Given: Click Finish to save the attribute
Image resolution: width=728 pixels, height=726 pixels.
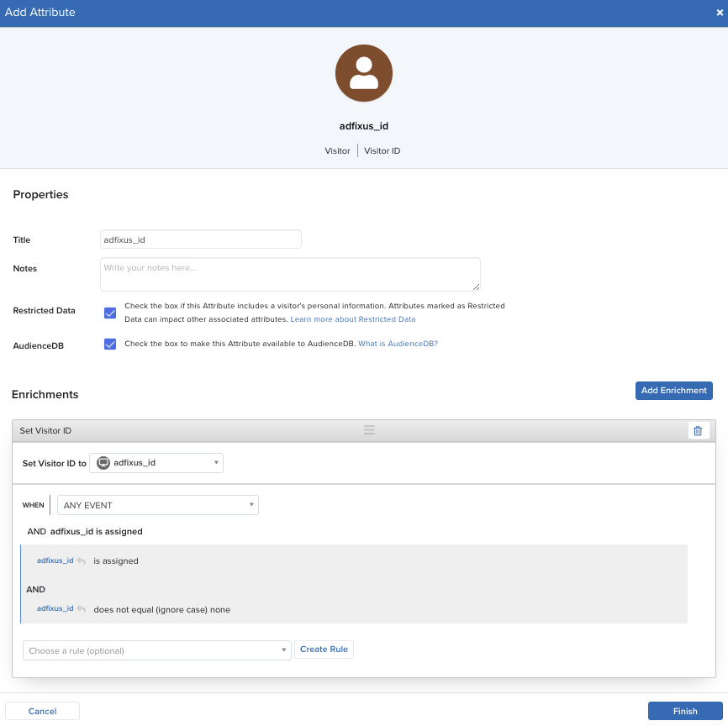Looking at the screenshot, I should pyautogui.click(x=685, y=711).
